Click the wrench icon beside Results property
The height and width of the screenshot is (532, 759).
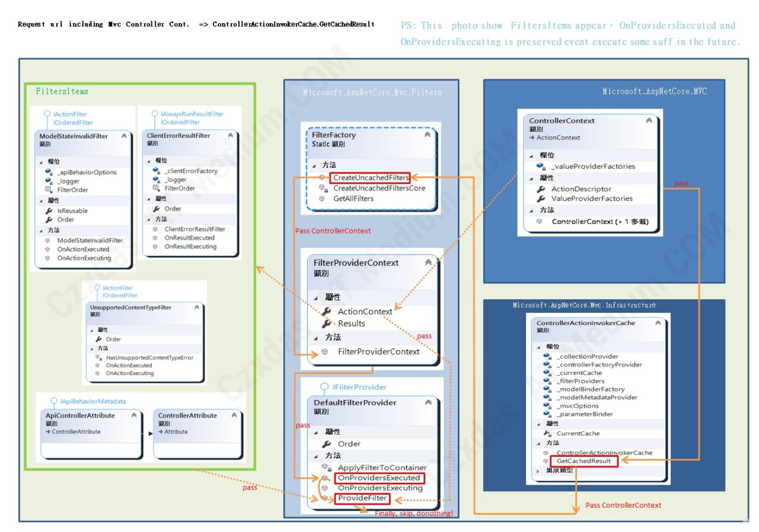[326, 323]
